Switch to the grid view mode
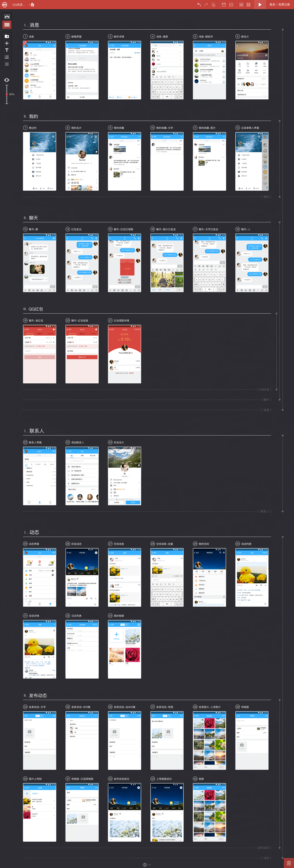 coord(7,24)
